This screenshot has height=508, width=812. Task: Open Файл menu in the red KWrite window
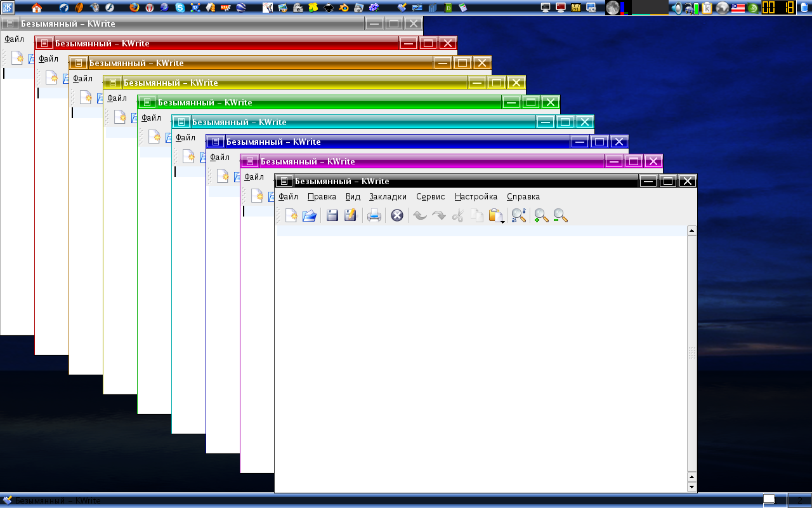[48, 59]
